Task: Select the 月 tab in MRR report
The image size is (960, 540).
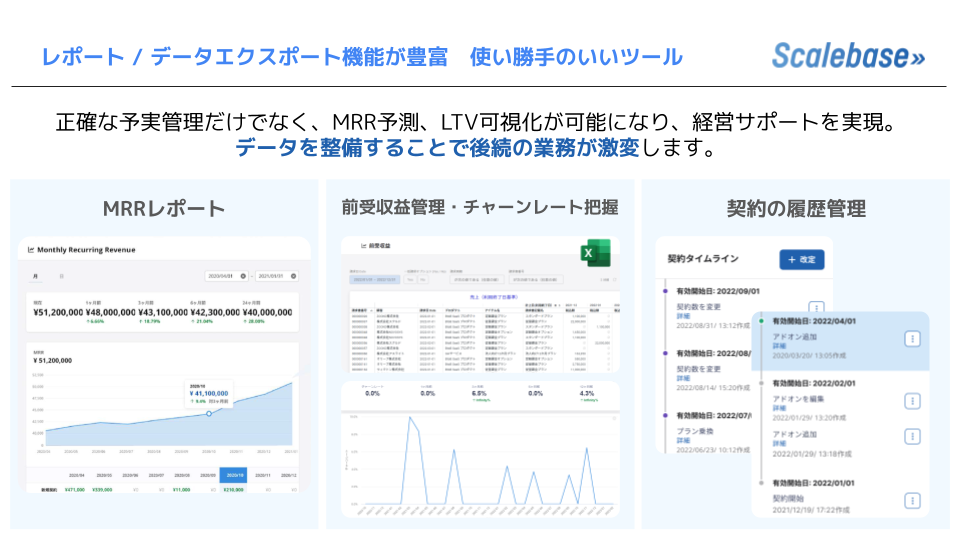Action: [x=36, y=276]
